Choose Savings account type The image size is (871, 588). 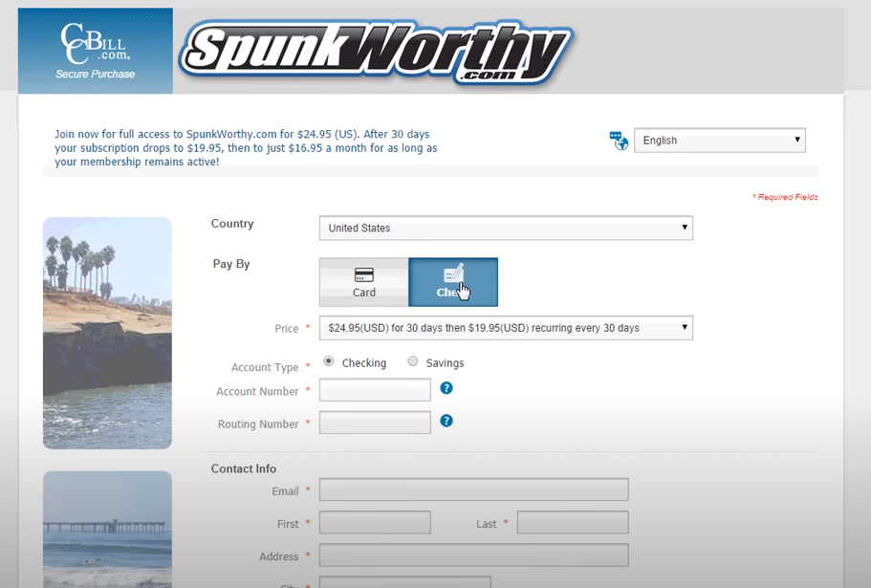click(413, 361)
